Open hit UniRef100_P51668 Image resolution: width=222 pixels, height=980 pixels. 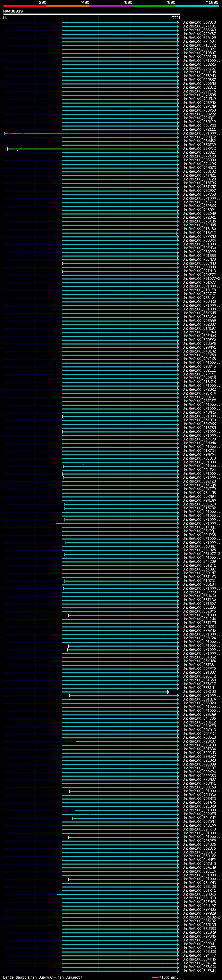tap(199, 256)
